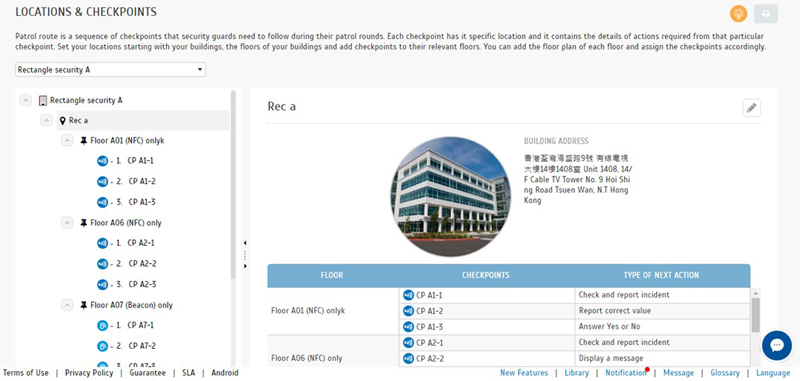Select checkpoint CP A7-1 in the tree
This screenshot has height=381, width=800.
coord(140,325)
